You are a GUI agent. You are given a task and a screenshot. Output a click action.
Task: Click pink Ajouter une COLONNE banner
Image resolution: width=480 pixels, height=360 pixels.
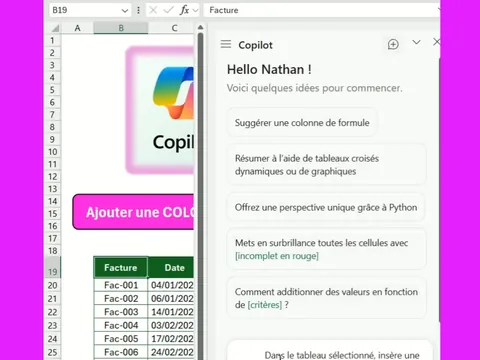click(x=133, y=212)
